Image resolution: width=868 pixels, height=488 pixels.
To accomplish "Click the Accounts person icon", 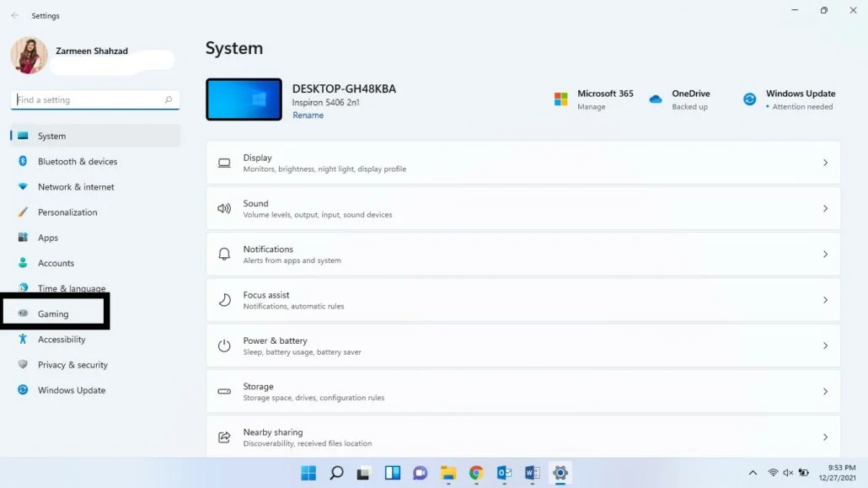I will pos(23,263).
